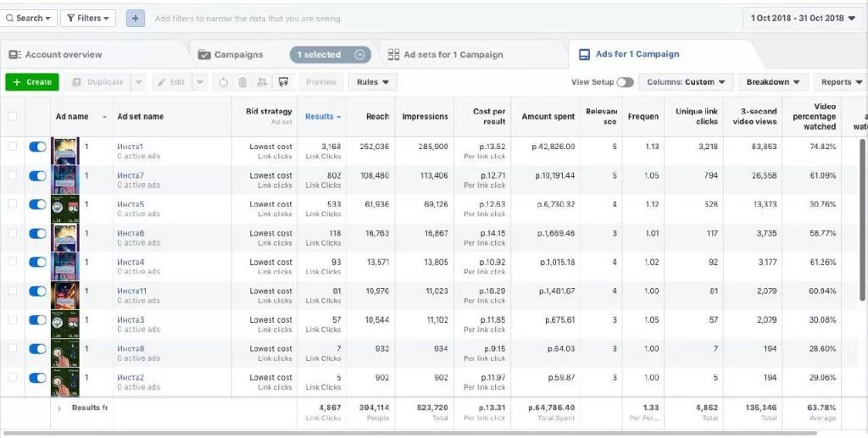Viewport: 868px width, 438px height.
Task: Open the Инста7 ad set link
Action: (131, 175)
